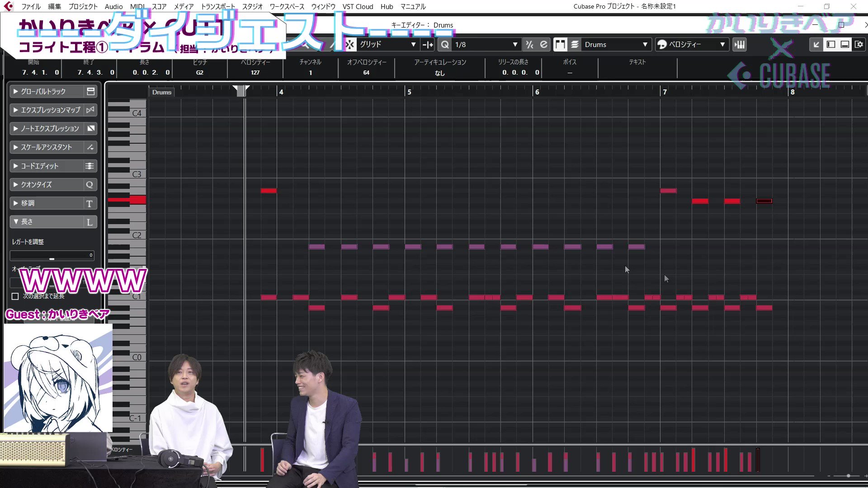Viewport: 868px width, 488px height.
Task: Open the グリッド snap type dropdown
Action: tap(388, 44)
